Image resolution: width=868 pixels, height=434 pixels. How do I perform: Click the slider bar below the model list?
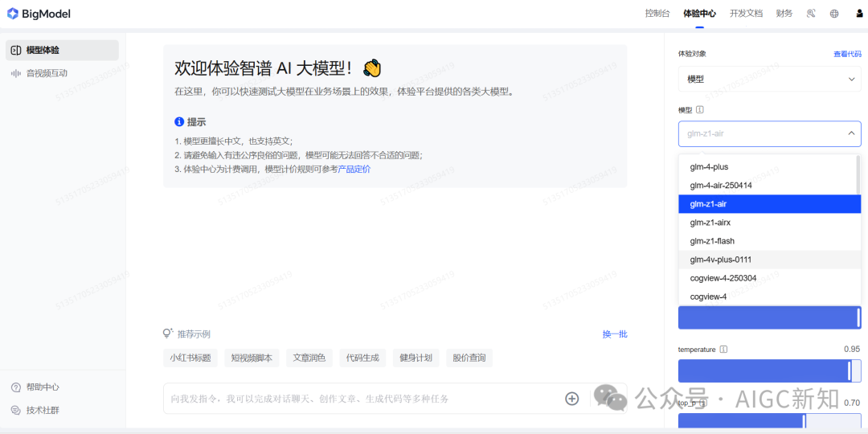click(x=769, y=317)
